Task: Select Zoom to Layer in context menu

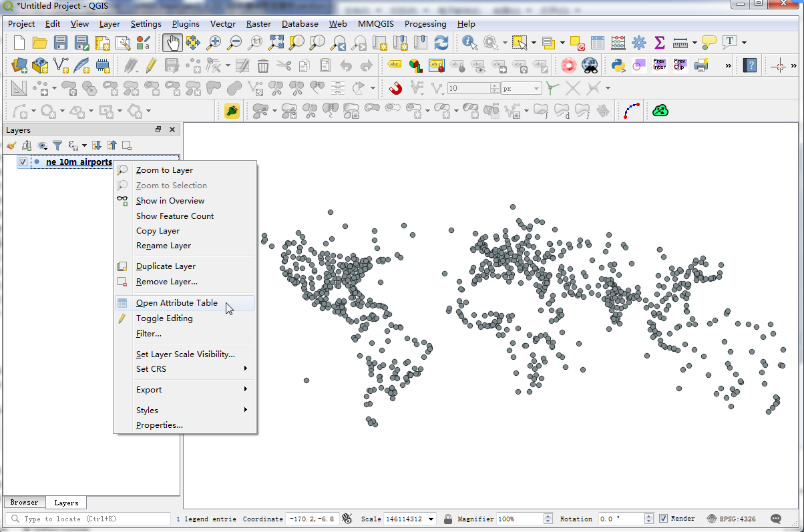Action: click(x=185, y=170)
